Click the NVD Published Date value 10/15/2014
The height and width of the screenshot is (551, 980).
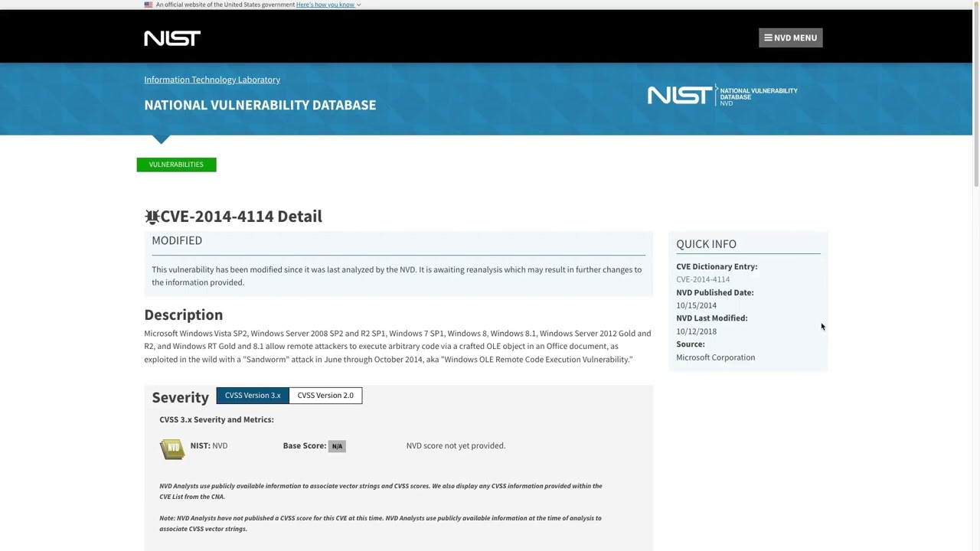pos(697,305)
